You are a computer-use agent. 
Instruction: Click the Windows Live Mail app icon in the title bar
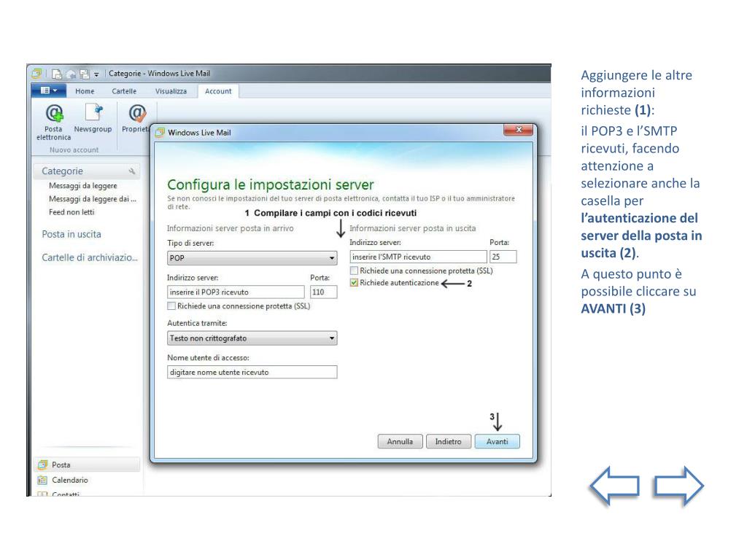[36, 74]
